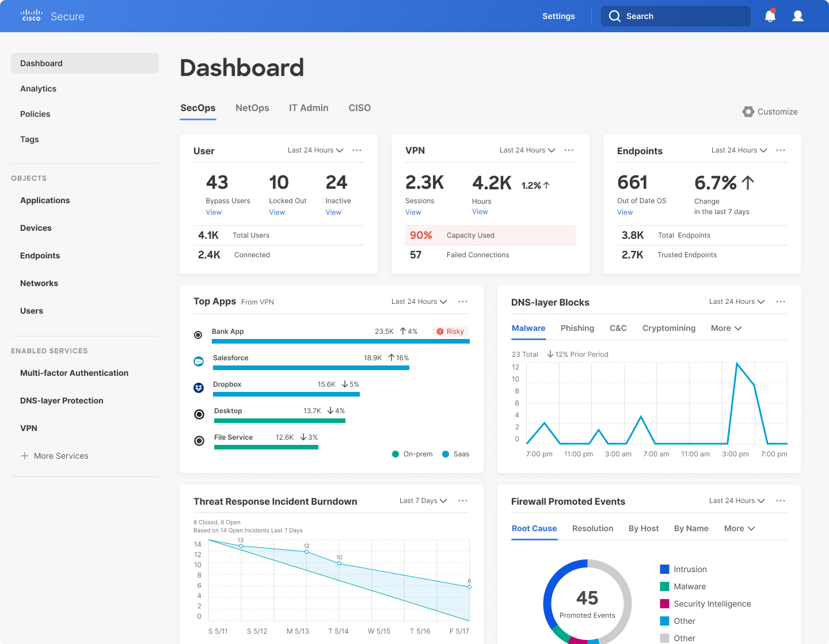829x644 pixels.
Task: Switch to the NetOps tab
Action: pyautogui.click(x=252, y=108)
